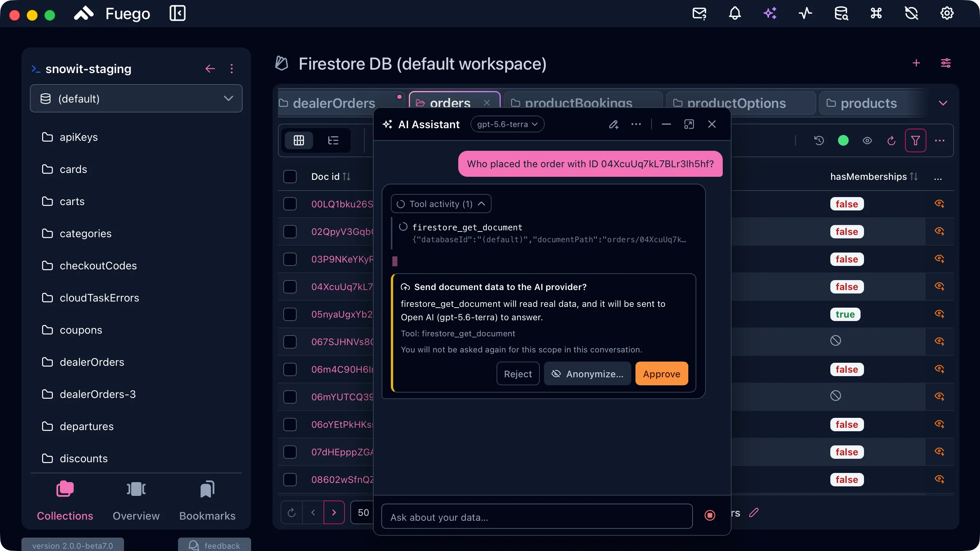Stop the AI response with the record button
The height and width of the screenshot is (551, 980).
(x=710, y=515)
